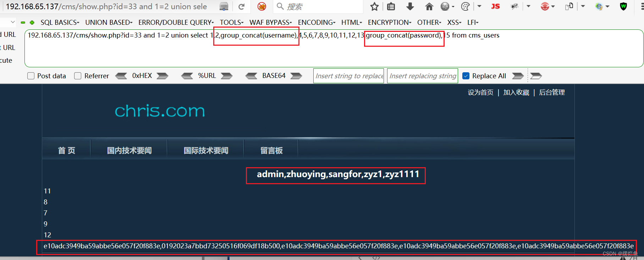Click left arrow beside %URL
The height and width of the screenshot is (260, 644).
tap(187, 76)
